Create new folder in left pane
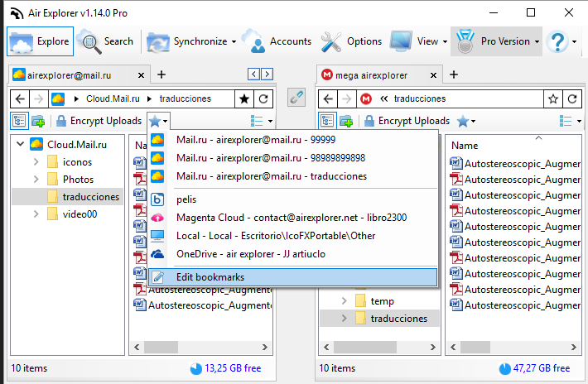 point(38,121)
